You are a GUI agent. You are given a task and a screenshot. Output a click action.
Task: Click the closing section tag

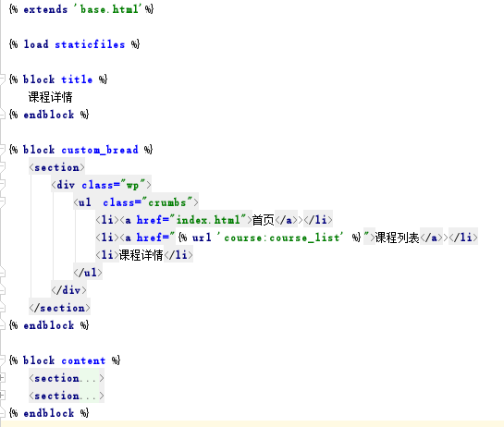[x=59, y=308]
